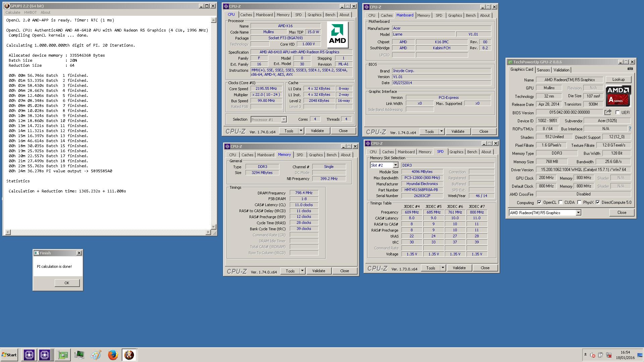Open the Processor #1 selection dropdown
Viewport: 644px width, 362px height.
tap(284, 120)
